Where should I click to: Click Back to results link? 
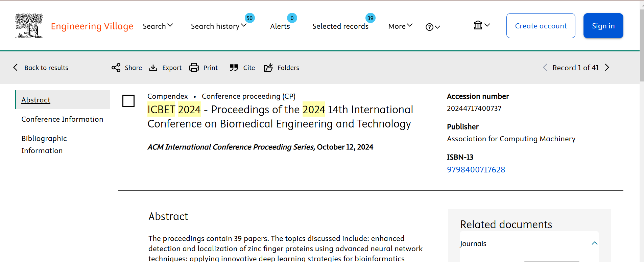(46, 68)
